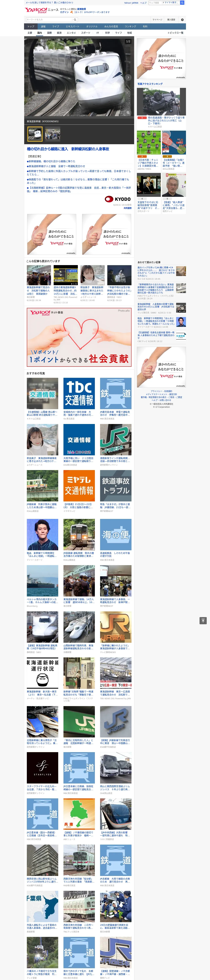
Task: Open related article 新幹線接触、柵の切れ目から線路に降りた
Action: 51,161
